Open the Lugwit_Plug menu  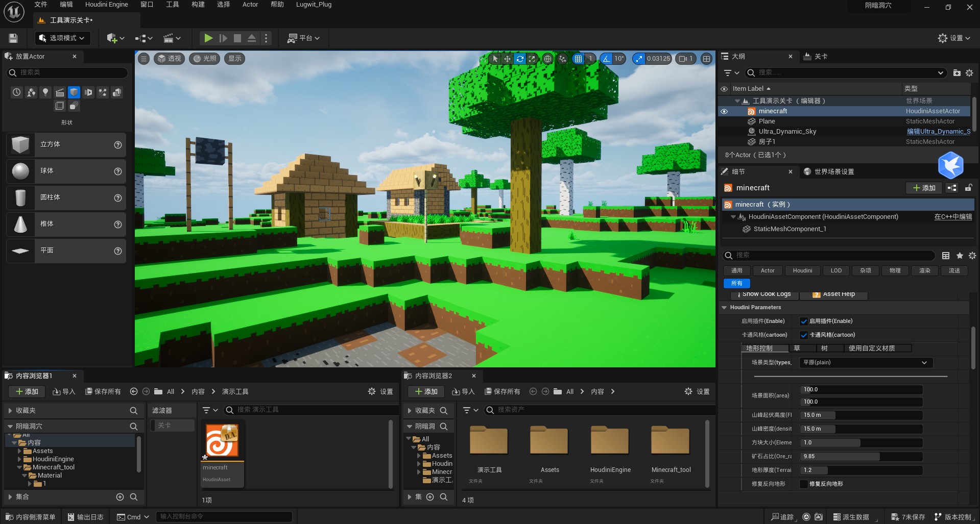point(314,5)
